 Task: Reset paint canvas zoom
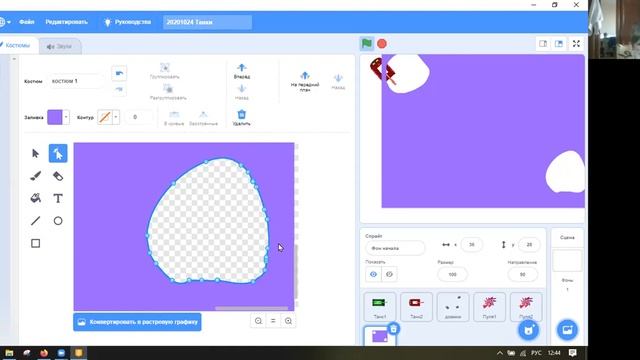pyautogui.click(x=273, y=321)
